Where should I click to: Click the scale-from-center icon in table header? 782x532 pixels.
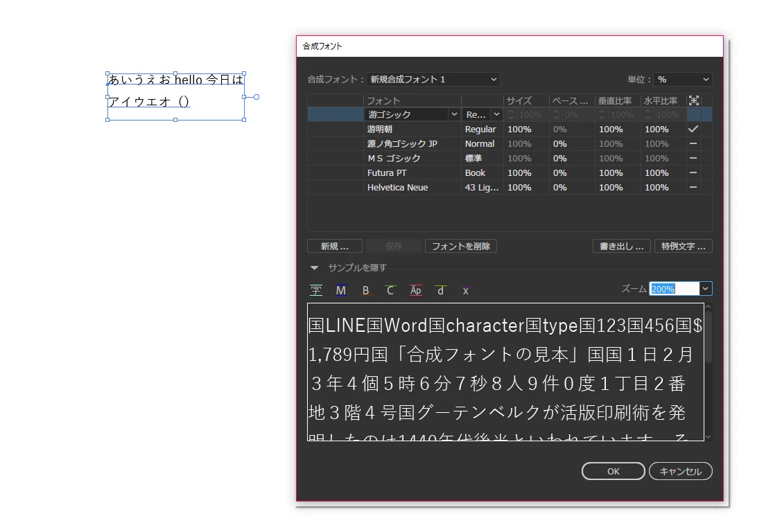[x=694, y=100]
